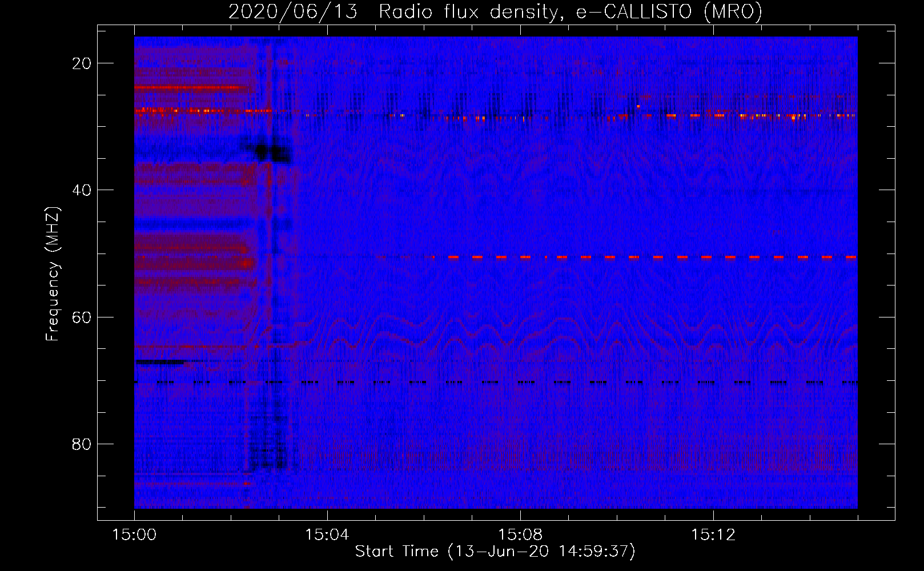Click the 15:12 time tick label
This screenshot has width=924, height=571.
[x=713, y=534]
